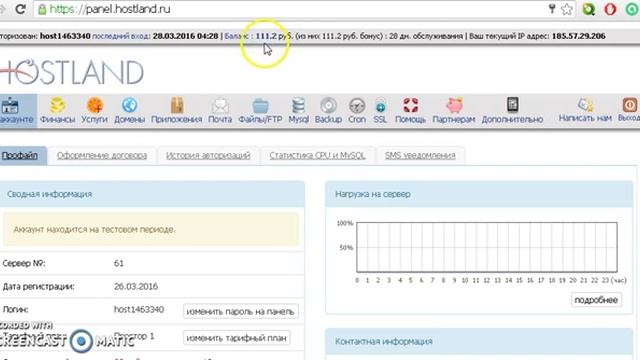The image size is (640, 360).
Task: Click the browser address bar URL
Action: (110, 9)
